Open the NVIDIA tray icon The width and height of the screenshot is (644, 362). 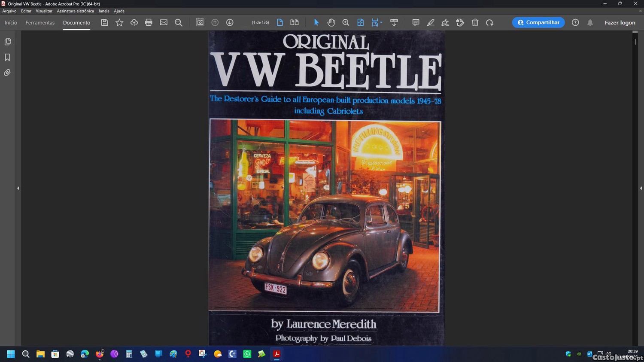point(579,354)
